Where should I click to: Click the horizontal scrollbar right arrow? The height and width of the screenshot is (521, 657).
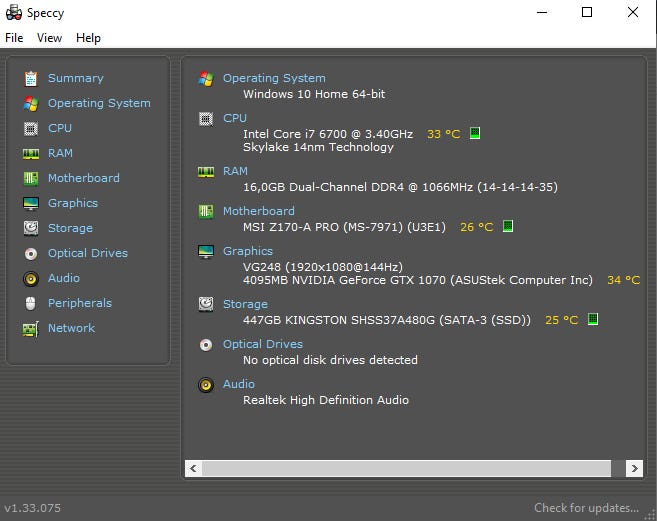tap(634, 468)
